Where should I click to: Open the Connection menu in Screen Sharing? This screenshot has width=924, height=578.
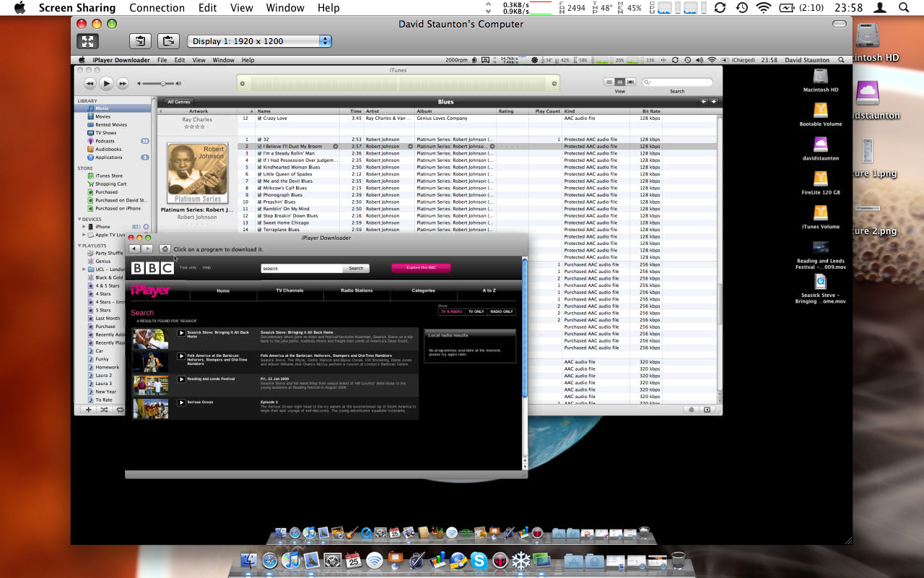coord(157,8)
